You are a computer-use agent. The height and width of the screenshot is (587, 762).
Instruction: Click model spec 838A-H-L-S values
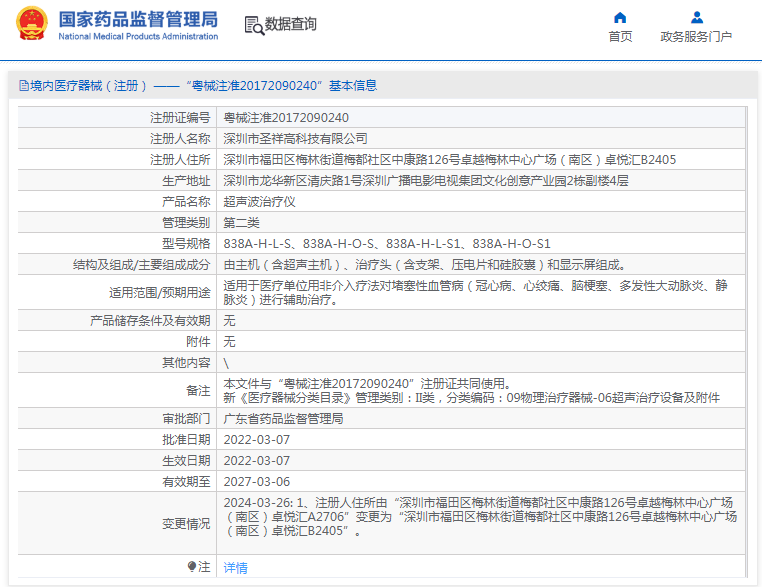point(387,243)
